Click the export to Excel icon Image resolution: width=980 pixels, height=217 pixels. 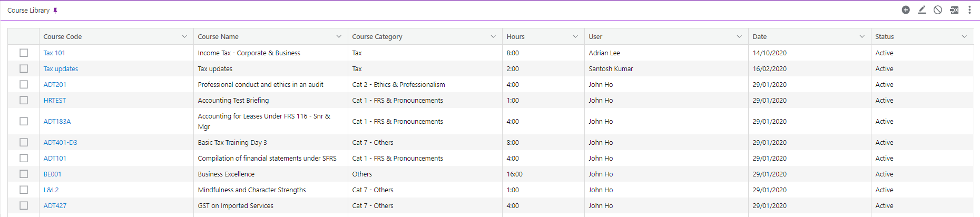954,10
